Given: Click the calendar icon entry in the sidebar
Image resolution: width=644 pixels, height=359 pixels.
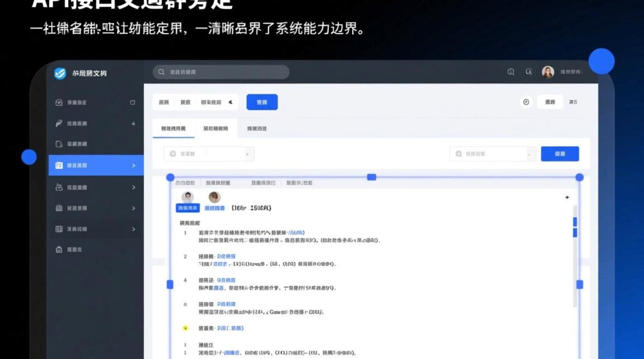Looking at the screenshot, I should coord(58,208).
